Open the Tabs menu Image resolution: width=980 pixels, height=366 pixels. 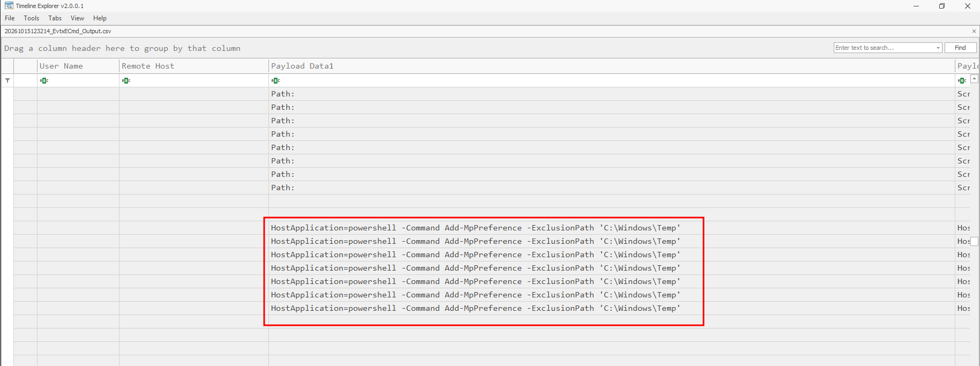(x=55, y=18)
